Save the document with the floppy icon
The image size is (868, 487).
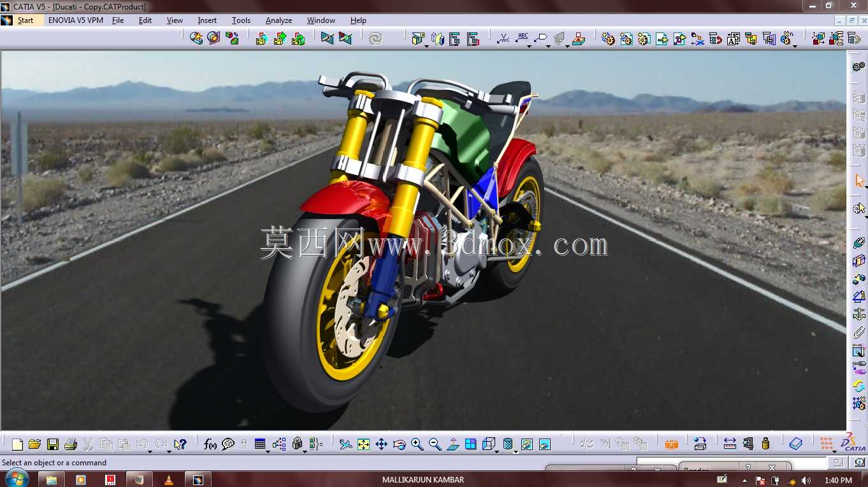(x=53, y=444)
